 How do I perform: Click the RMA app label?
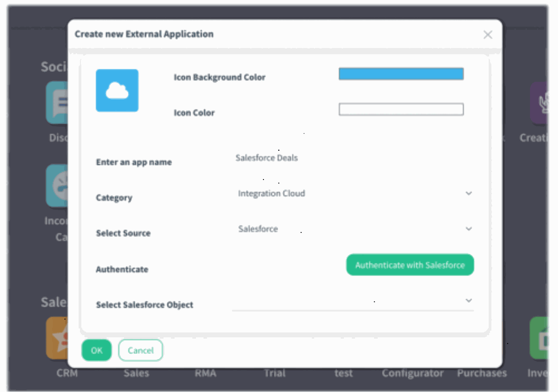205,373
